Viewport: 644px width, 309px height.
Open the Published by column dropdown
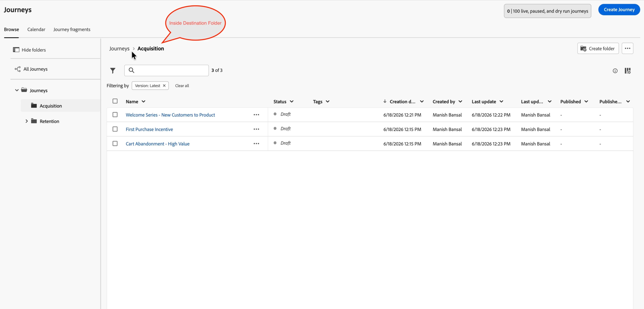pos(628,101)
